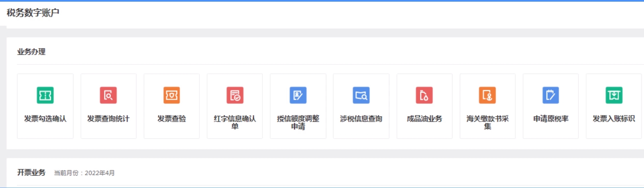644x188 pixels.
Task: Click the 发票查询统计 label text
Action: click(108, 119)
